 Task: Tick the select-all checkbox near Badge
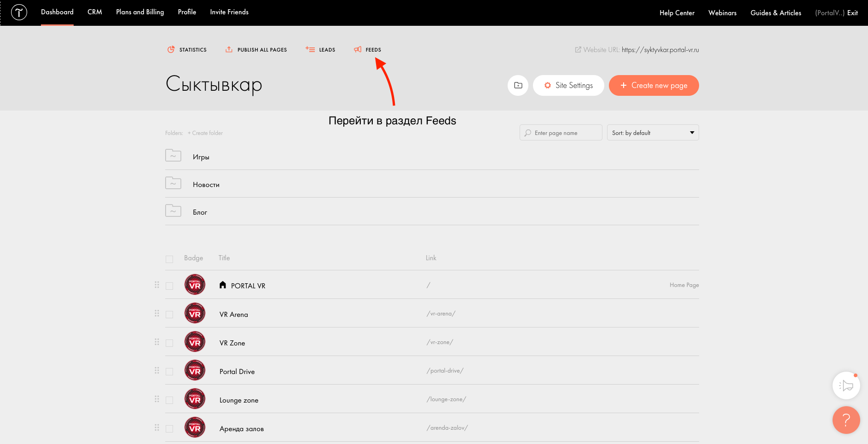click(169, 259)
